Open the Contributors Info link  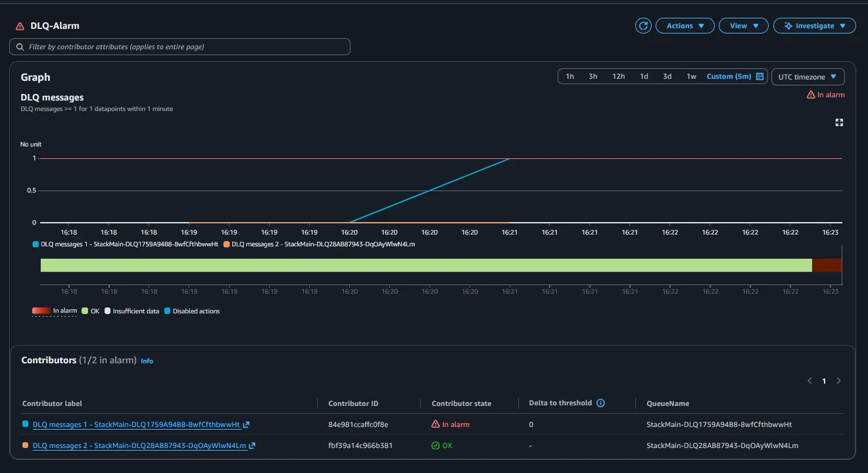tap(147, 361)
